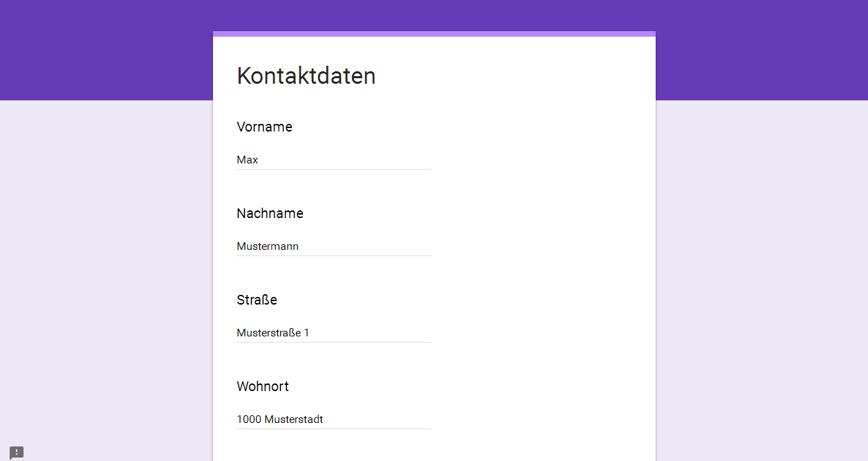Click the report problem speech bubble icon
The height and width of the screenshot is (461, 868).
click(x=17, y=452)
